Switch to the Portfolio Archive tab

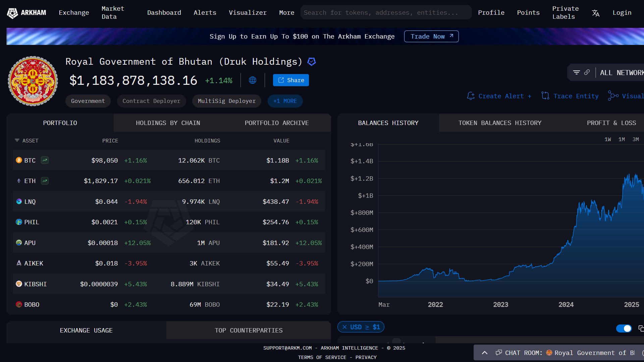tap(277, 123)
